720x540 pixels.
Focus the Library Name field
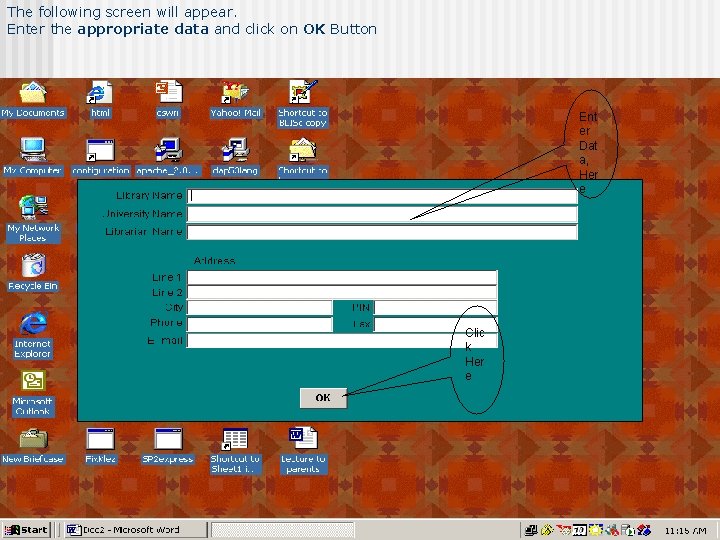pos(382,196)
